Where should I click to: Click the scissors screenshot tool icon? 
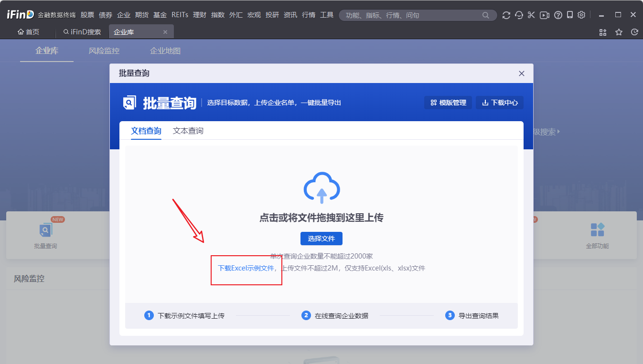[x=531, y=15]
